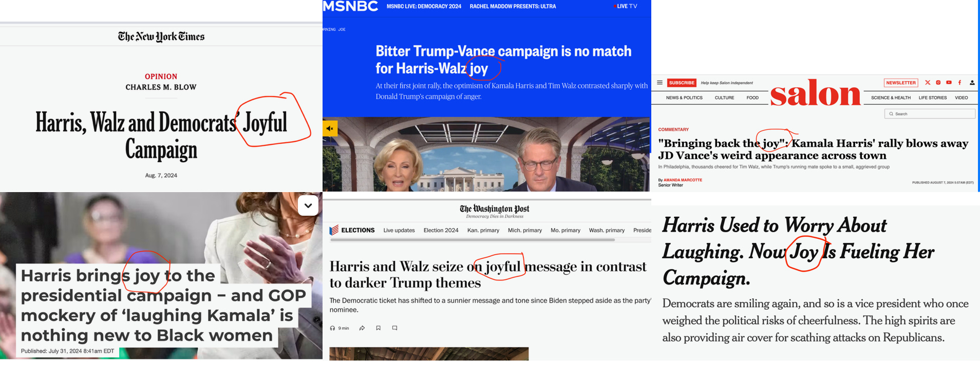Image resolution: width=980 pixels, height=378 pixels.
Task: Click Washington Post Elections section label
Action: pyautogui.click(x=358, y=230)
